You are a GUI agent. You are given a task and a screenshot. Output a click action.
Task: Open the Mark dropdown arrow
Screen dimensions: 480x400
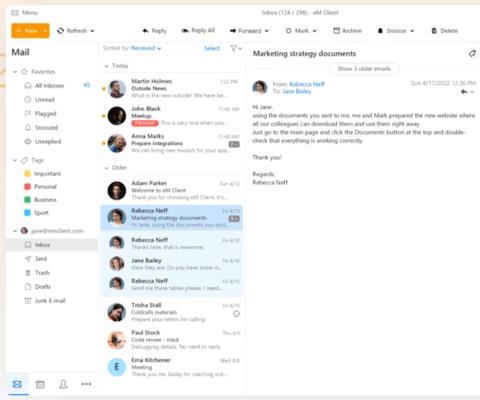[314, 31]
